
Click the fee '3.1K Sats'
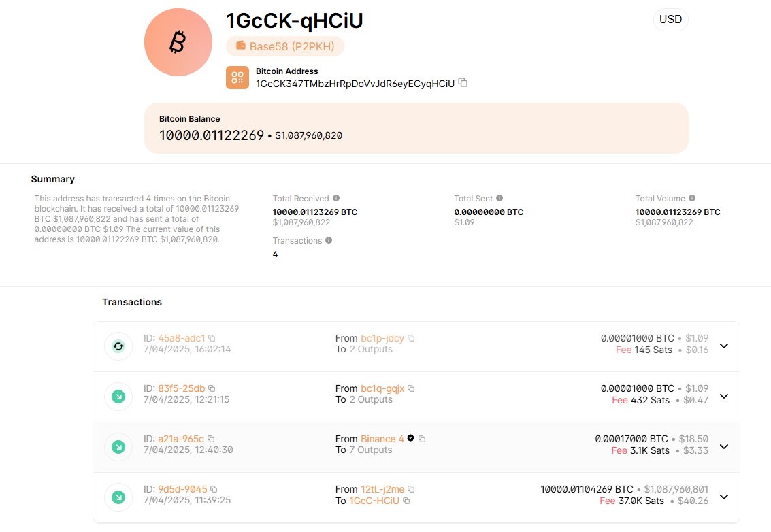tap(650, 450)
